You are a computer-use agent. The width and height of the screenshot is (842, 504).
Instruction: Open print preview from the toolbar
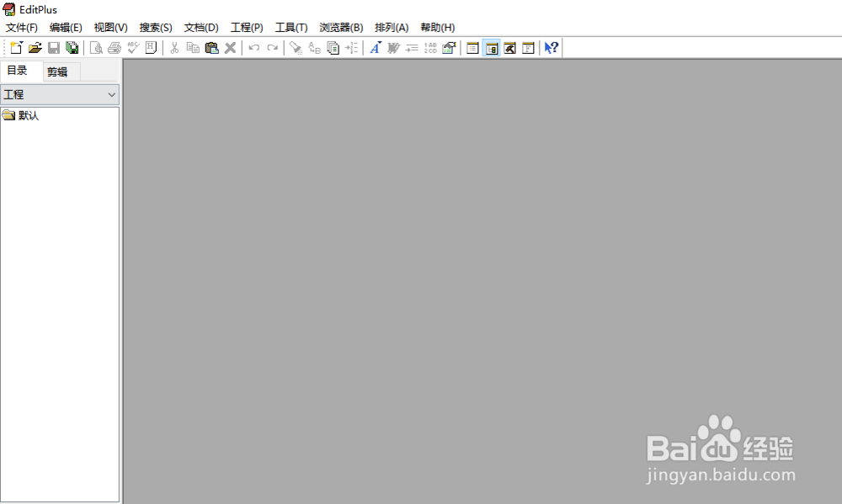coord(96,48)
